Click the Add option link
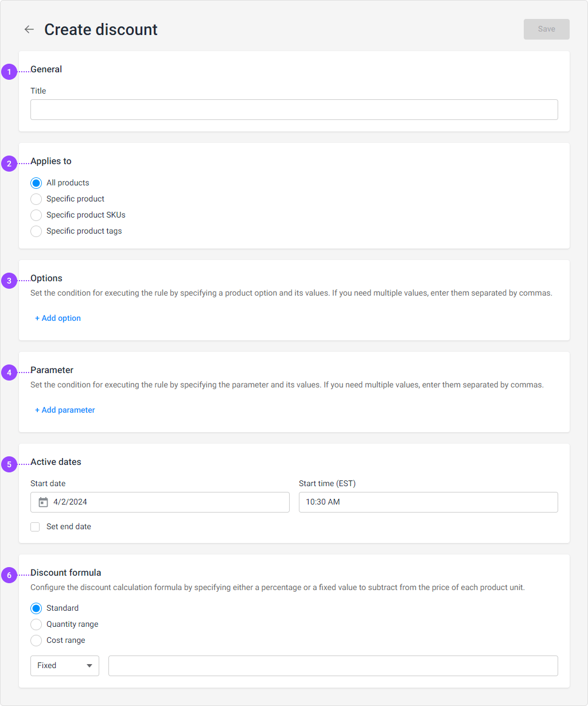This screenshot has width=588, height=706. click(58, 318)
